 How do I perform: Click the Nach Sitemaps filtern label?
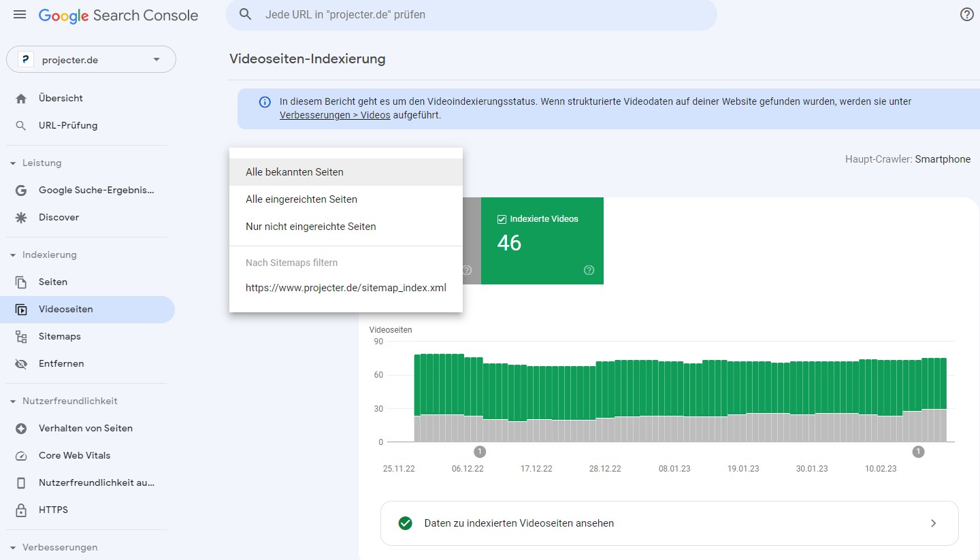292,263
